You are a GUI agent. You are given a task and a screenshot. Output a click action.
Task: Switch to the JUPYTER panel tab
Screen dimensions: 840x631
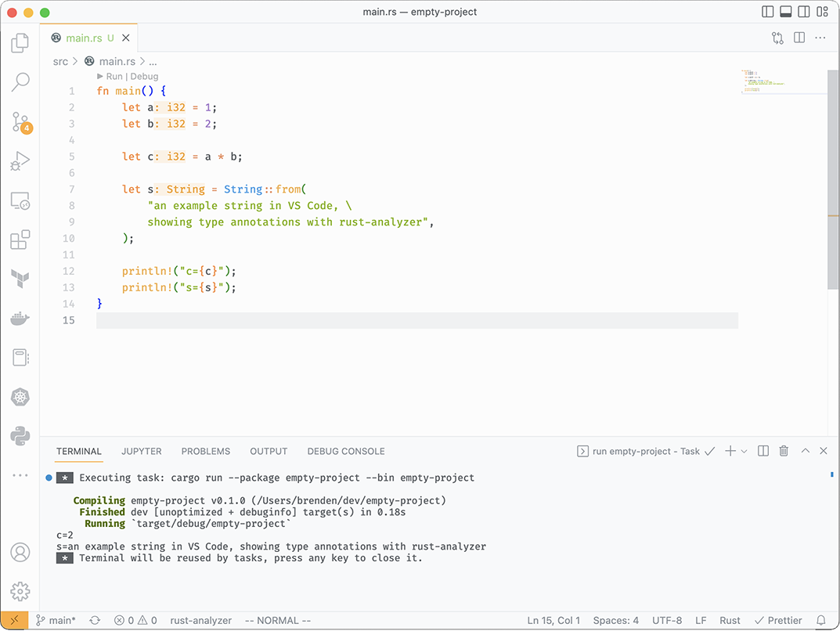(x=142, y=452)
